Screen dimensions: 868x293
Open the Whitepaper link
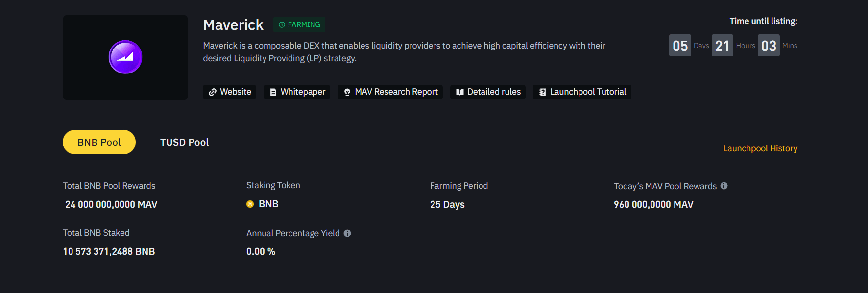pyautogui.click(x=297, y=92)
